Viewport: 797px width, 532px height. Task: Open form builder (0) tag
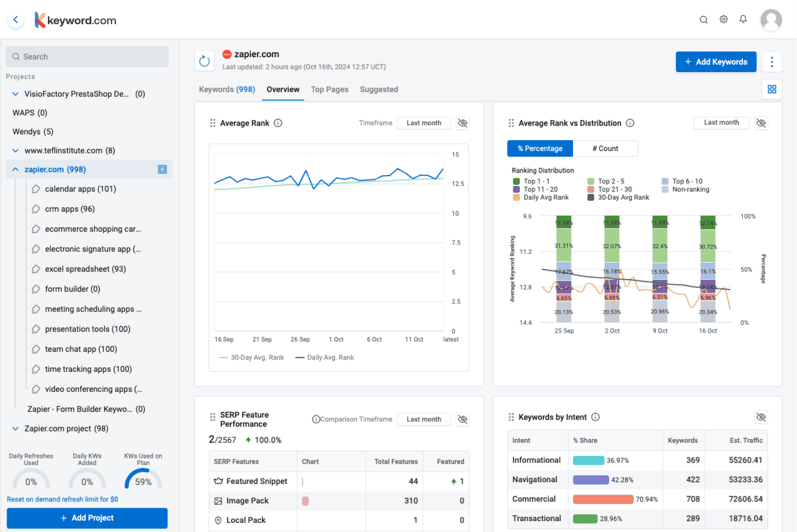coord(73,289)
